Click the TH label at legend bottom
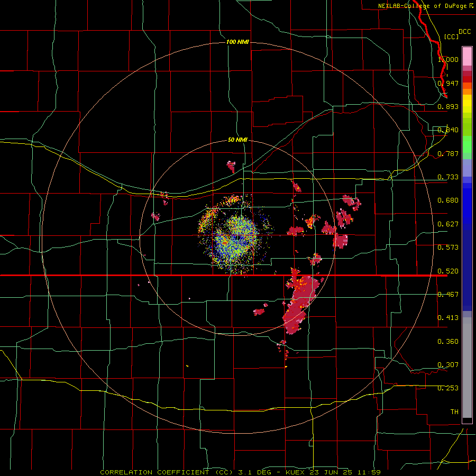 click(x=454, y=412)
